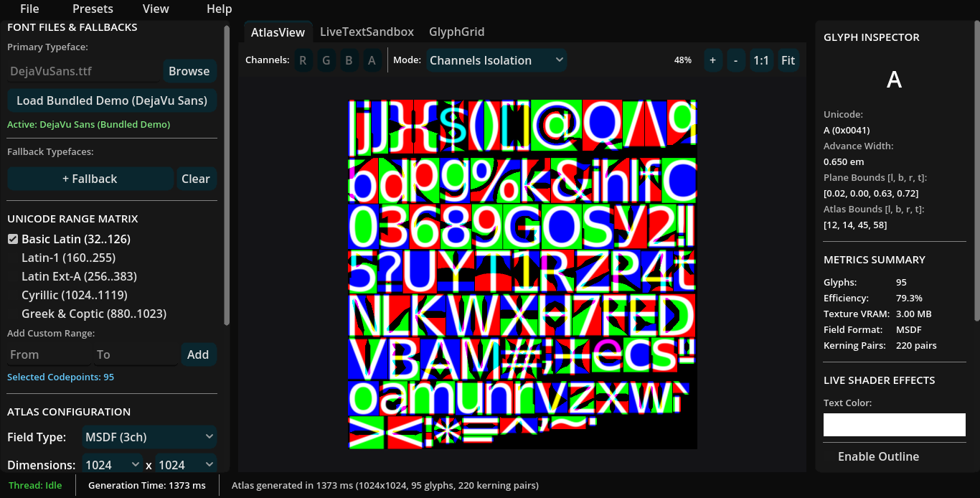Click the Efficiency value '79.3%'

click(910, 298)
